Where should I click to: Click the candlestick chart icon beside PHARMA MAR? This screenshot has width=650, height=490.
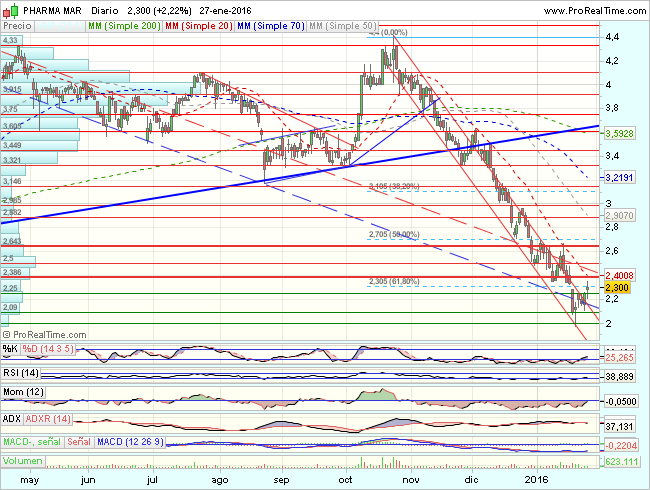(10, 11)
